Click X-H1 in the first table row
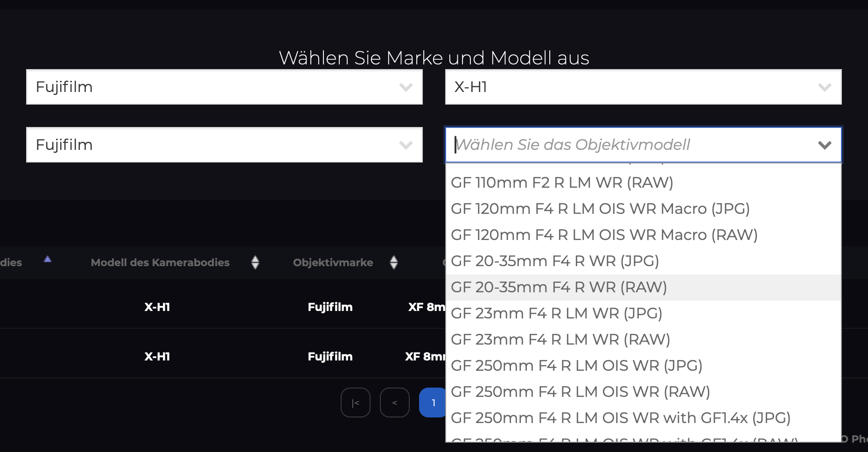 157,307
